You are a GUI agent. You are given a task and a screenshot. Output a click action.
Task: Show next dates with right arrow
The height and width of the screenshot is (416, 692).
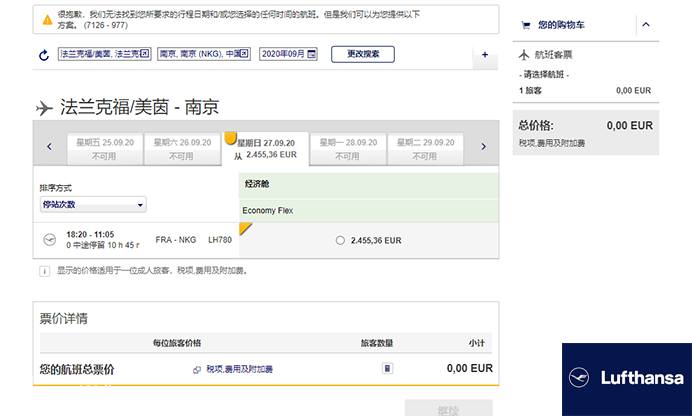point(484,146)
